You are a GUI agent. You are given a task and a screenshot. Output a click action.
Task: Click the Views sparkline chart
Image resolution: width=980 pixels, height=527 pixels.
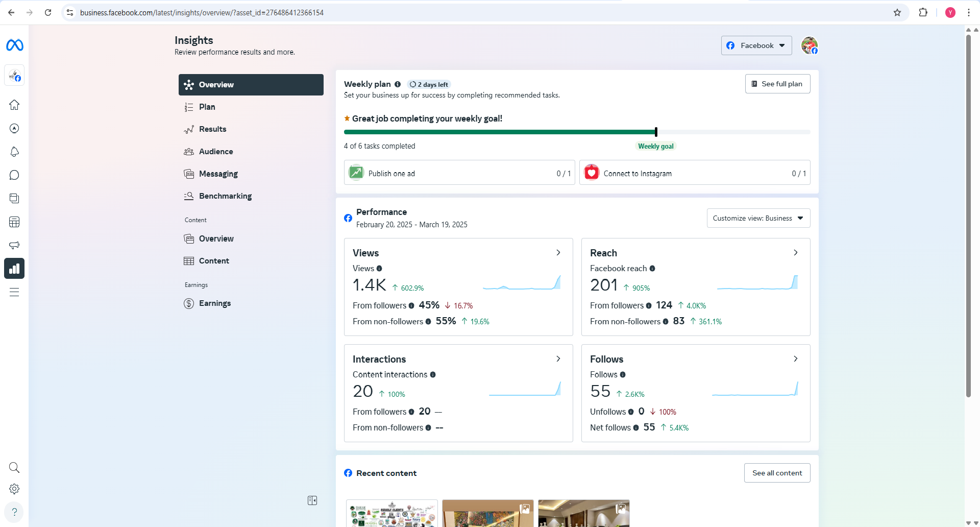tap(522, 283)
